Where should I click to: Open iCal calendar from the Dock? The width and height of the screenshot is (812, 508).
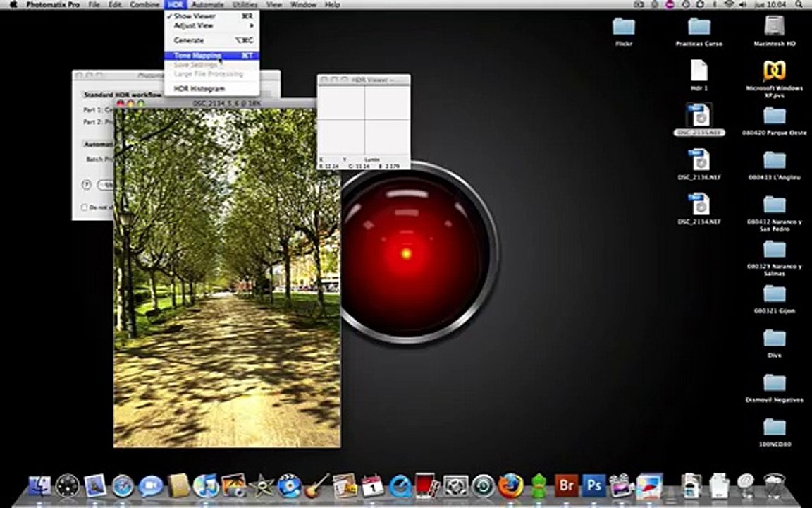[372, 486]
